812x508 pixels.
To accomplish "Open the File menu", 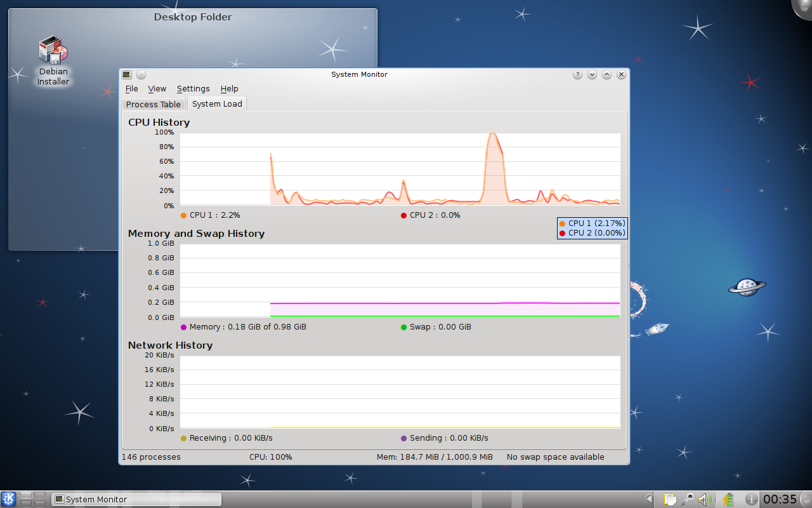I will click(x=131, y=89).
